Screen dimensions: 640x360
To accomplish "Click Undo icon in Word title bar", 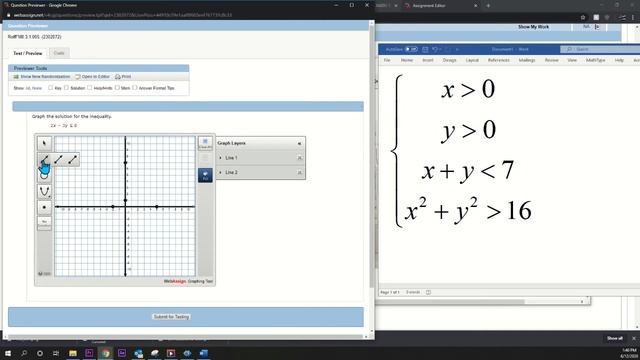I will pos(435,49).
